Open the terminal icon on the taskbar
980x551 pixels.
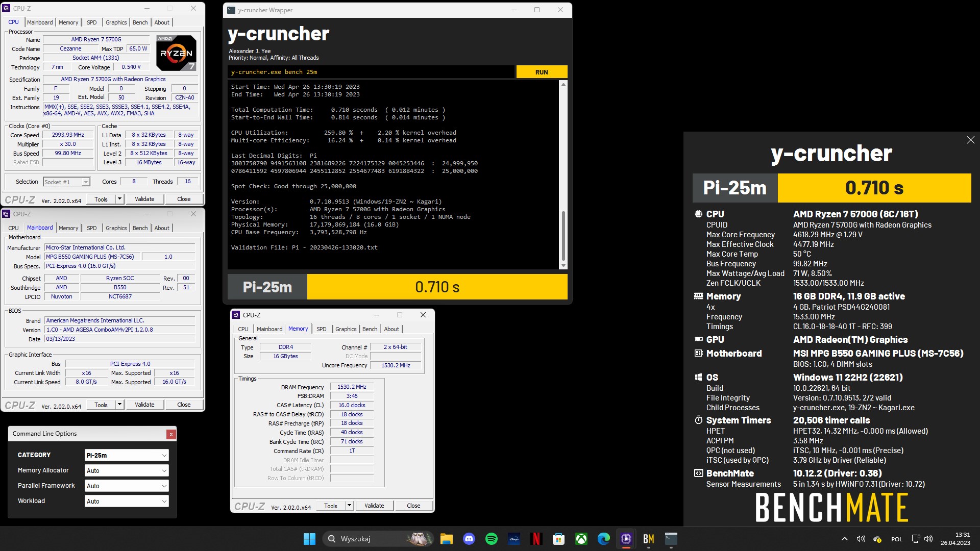tap(671, 539)
